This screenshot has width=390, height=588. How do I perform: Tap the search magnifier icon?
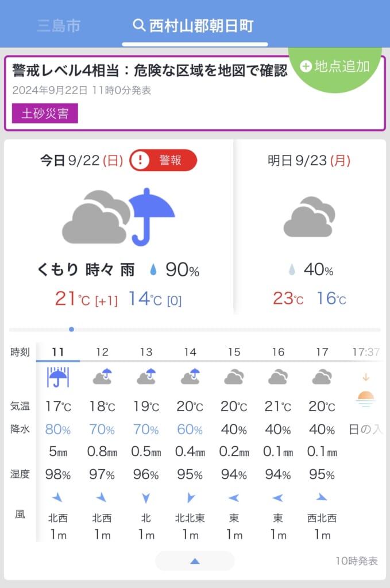(139, 25)
